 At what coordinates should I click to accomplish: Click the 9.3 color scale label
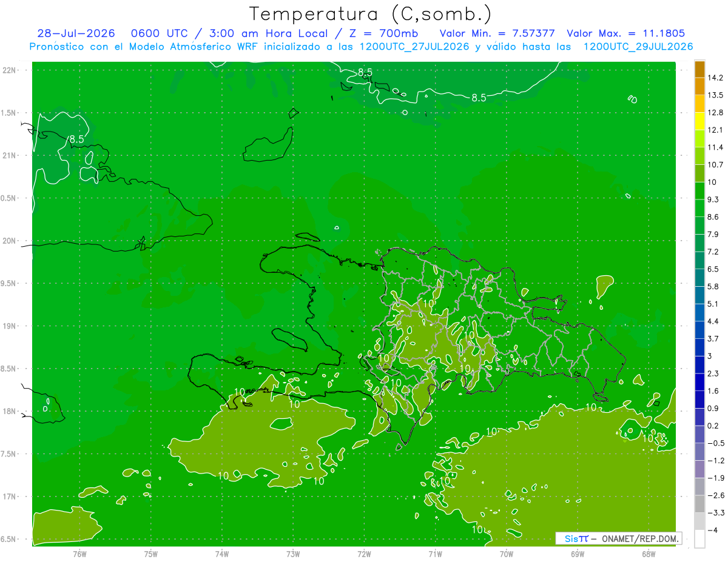(713, 199)
